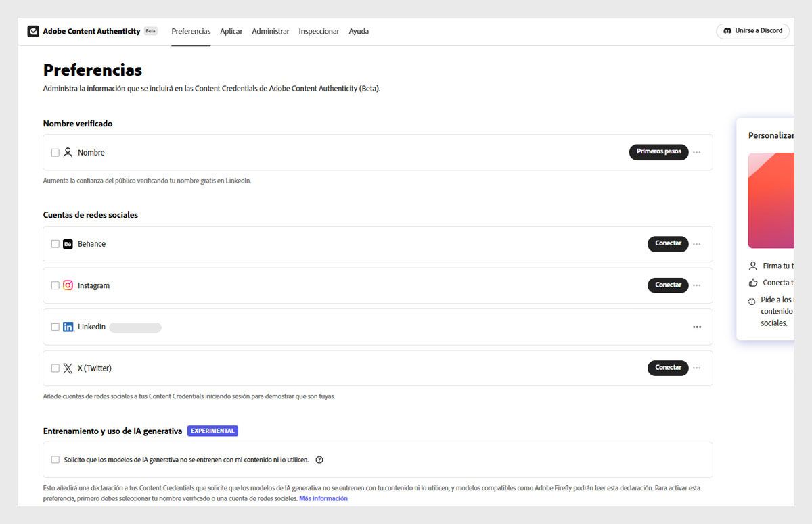
Task: Click the thumbs-up icon beside Conecta
Action: pyautogui.click(x=753, y=283)
